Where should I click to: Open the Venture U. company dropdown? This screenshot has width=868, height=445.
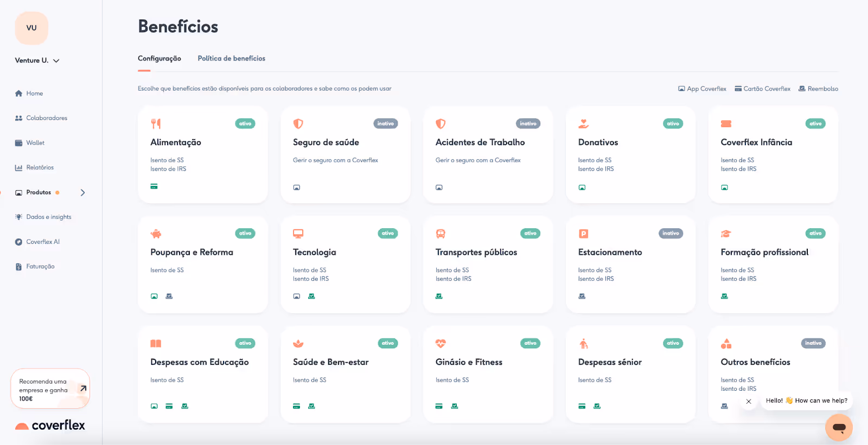point(37,61)
